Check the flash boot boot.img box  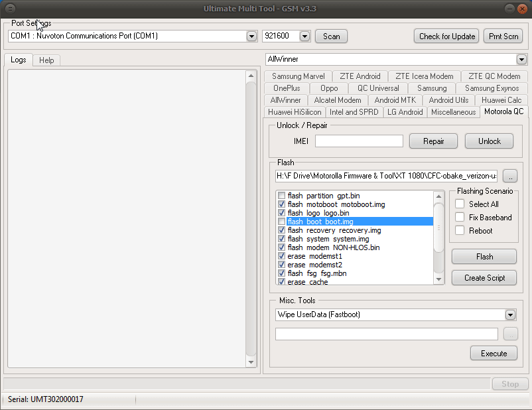(x=281, y=222)
